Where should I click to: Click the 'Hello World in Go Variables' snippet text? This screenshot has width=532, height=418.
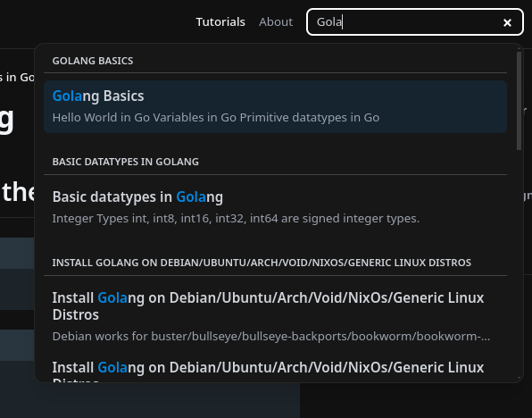coord(216,118)
